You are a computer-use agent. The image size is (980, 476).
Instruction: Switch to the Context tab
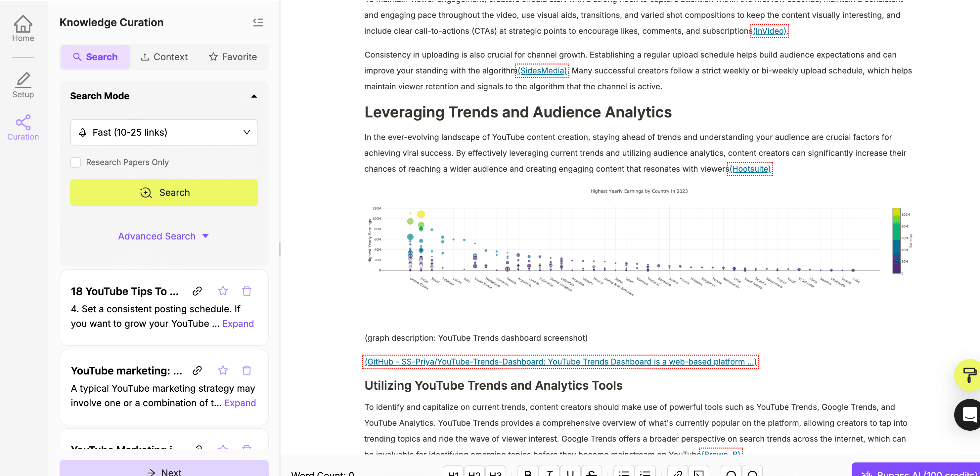[164, 57]
